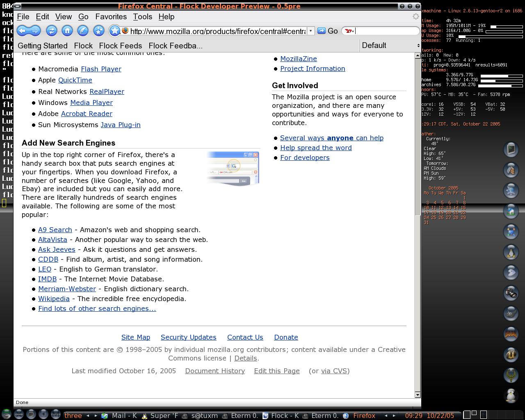Switch to the Flock - K taskbar entry

281,415
